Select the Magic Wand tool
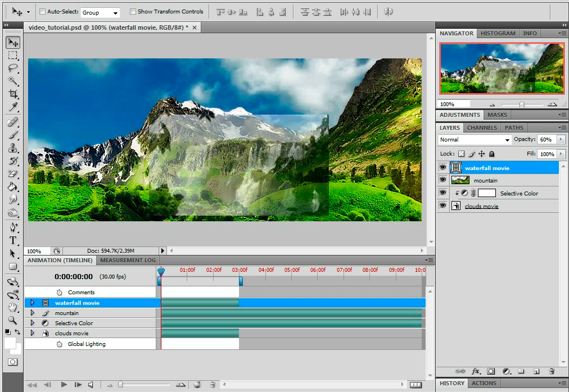 (13, 81)
